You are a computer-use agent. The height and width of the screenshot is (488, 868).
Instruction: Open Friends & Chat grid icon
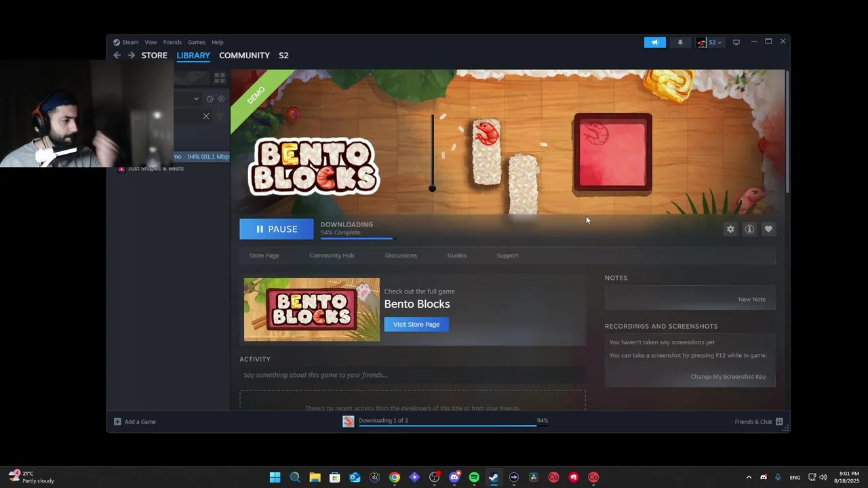779,422
